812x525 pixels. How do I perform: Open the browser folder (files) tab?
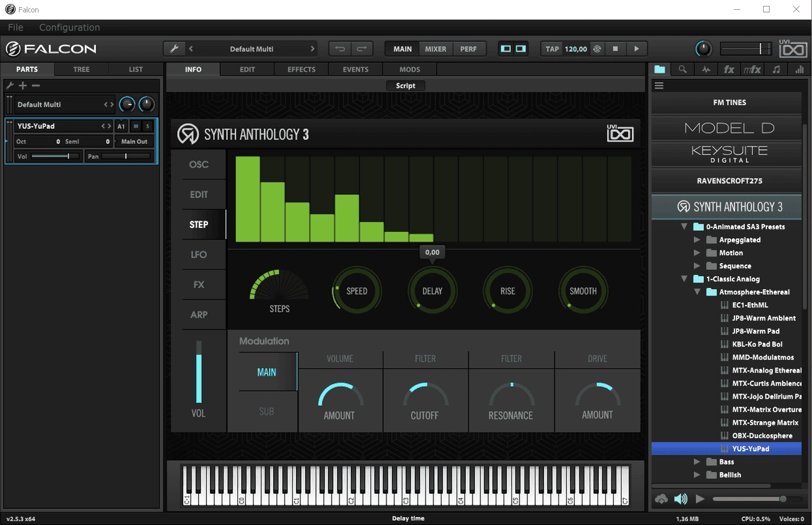660,69
